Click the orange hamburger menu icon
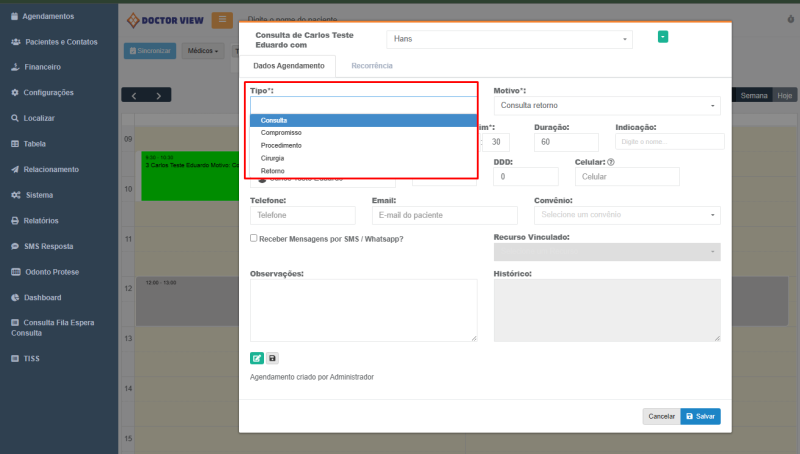This screenshot has height=454, width=800. point(221,20)
